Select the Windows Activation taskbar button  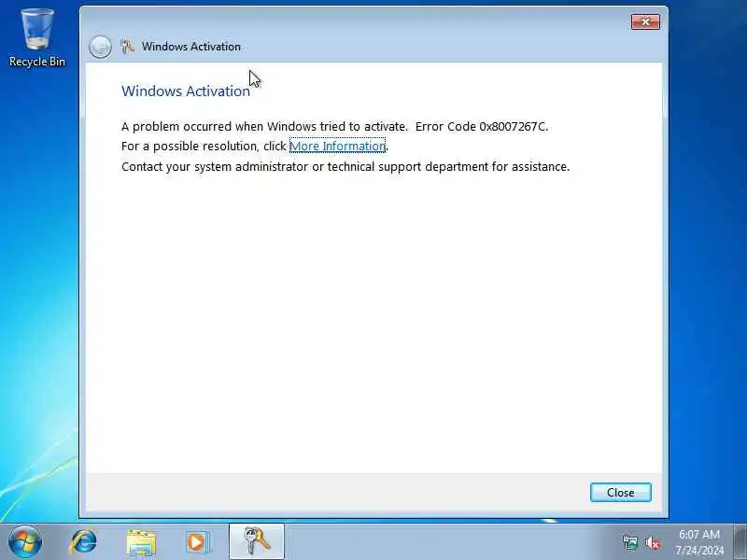pyautogui.click(x=256, y=541)
